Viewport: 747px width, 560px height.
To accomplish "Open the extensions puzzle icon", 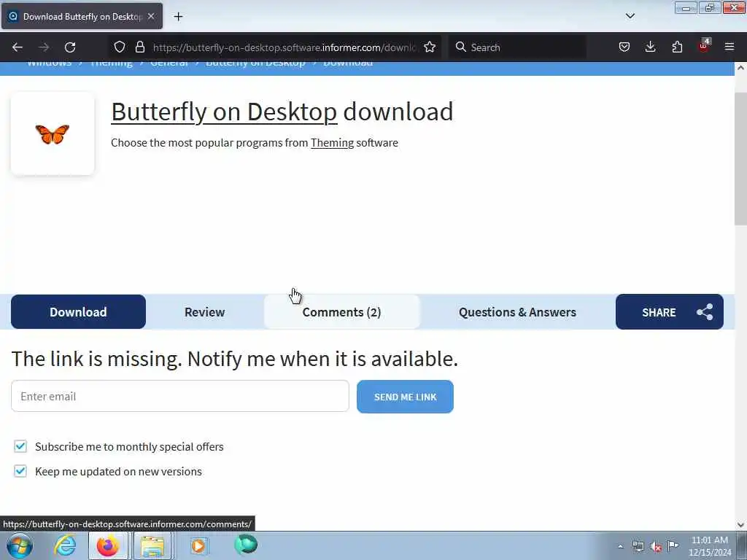I will [677, 47].
